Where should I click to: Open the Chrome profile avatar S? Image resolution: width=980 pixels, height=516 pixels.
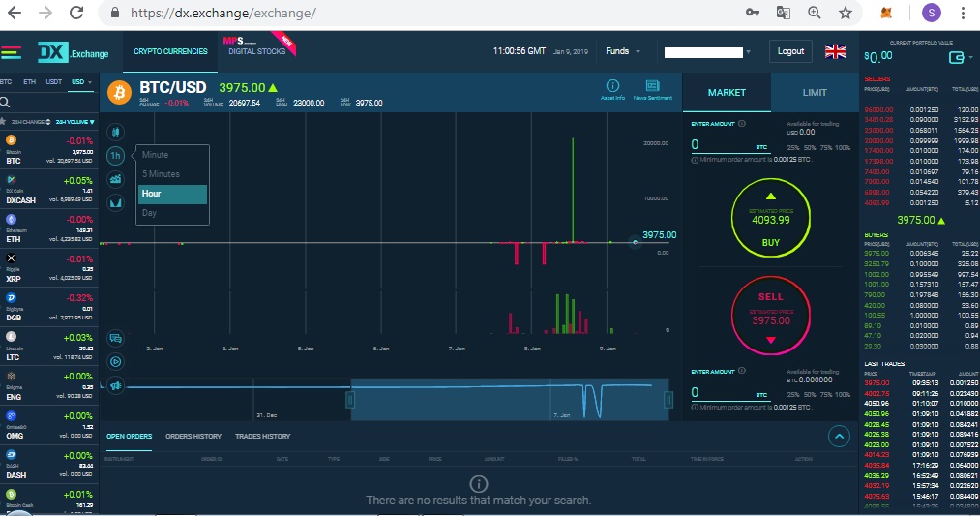pos(932,13)
